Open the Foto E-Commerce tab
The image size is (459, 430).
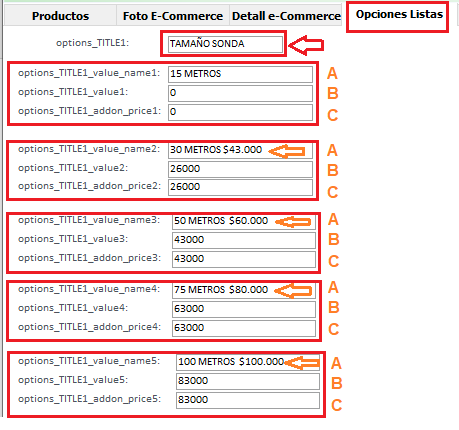[x=173, y=16]
